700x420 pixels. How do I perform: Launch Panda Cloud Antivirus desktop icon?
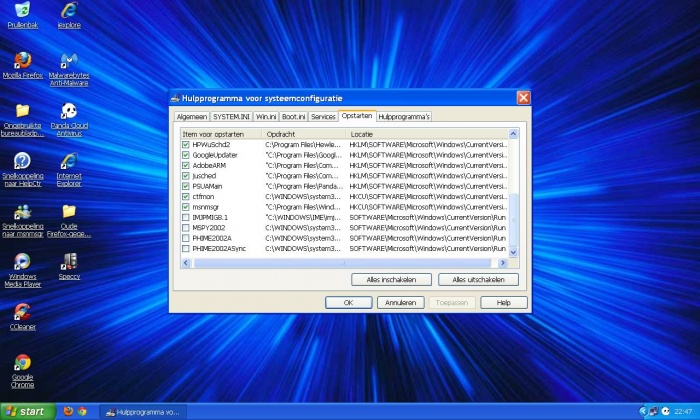point(69,120)
